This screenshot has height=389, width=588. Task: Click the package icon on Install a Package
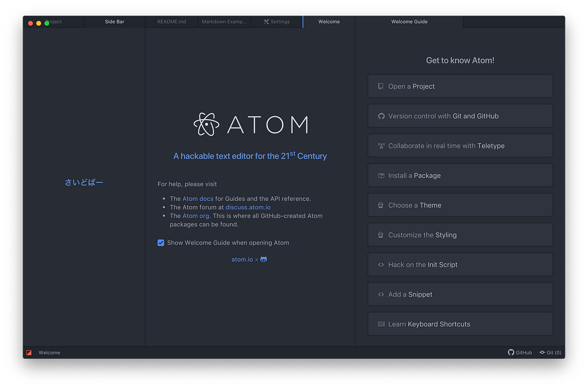381,175
